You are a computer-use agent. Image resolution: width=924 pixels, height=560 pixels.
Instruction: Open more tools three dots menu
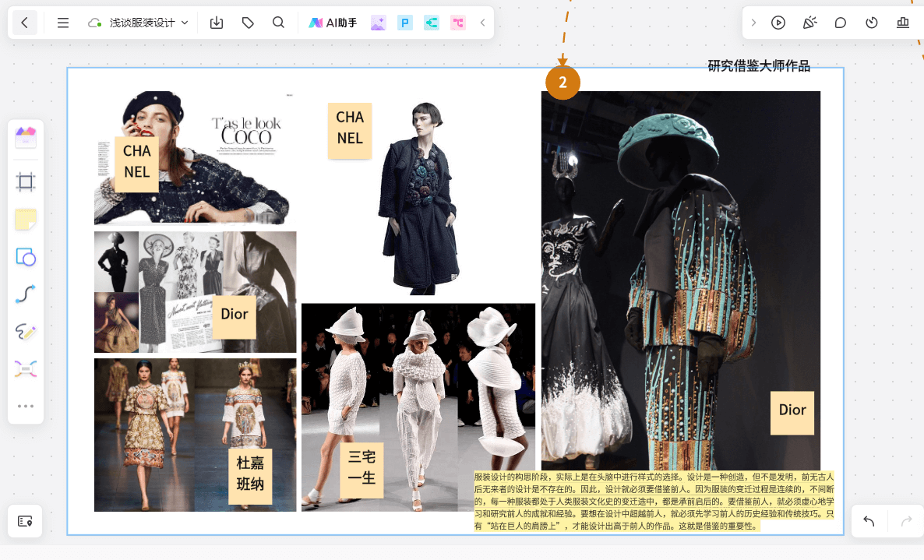(26, 407)
